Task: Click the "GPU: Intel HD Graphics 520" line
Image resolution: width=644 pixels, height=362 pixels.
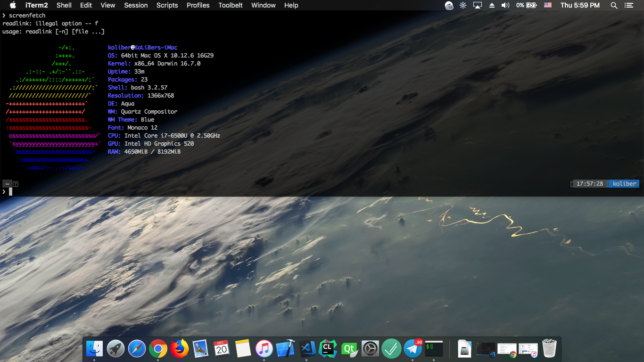Action: (x=151, y=144)
